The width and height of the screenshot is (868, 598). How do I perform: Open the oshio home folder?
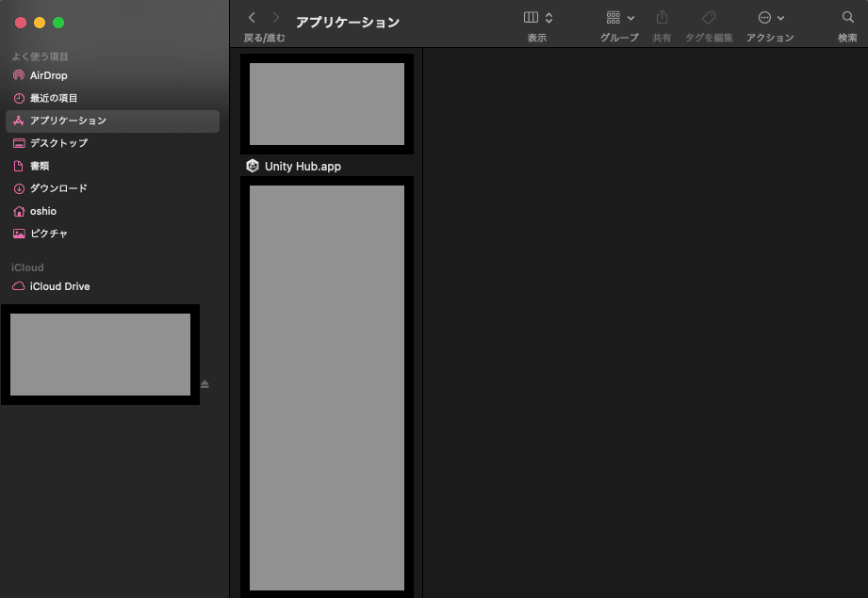112,211
